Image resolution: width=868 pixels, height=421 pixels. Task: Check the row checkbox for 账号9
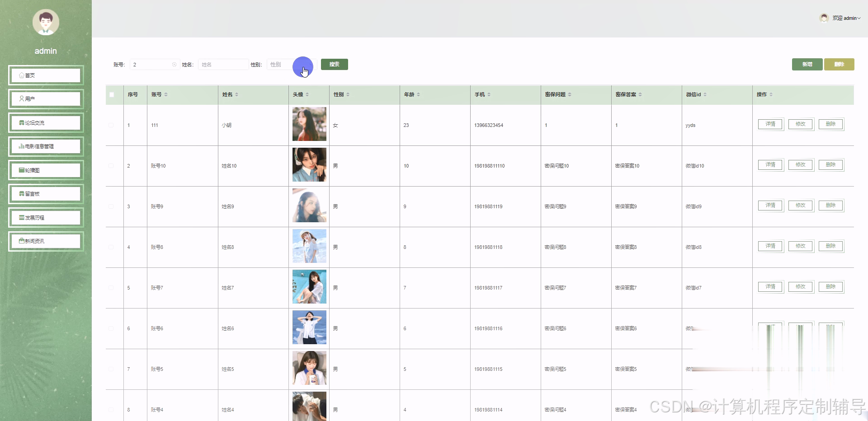tap(111, 206)
